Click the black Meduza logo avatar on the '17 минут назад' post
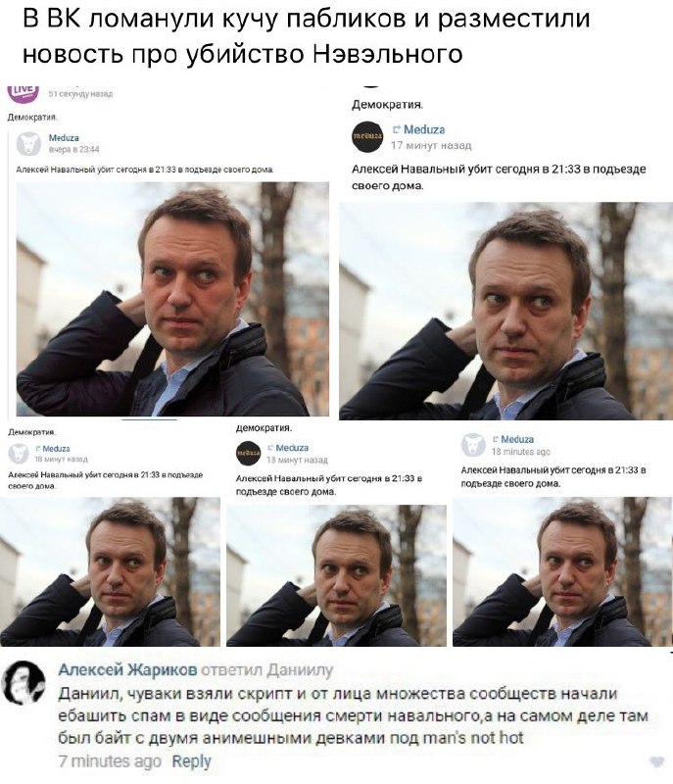This screenshot has width=673, height=784. point(367,136)
